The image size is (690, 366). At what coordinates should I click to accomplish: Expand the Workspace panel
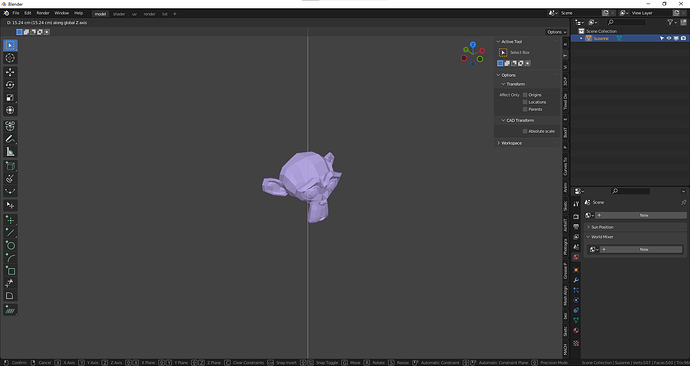coord(499,143)
